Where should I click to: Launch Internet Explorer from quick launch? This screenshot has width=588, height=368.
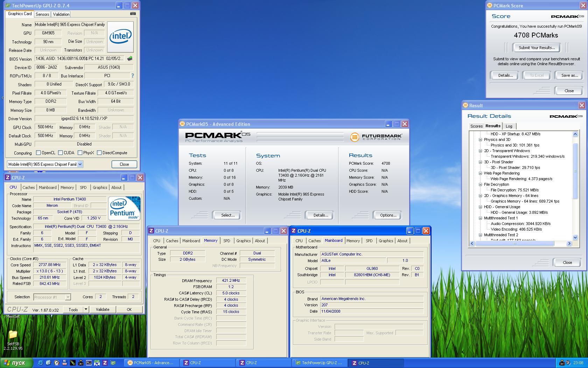click(41, 363)
